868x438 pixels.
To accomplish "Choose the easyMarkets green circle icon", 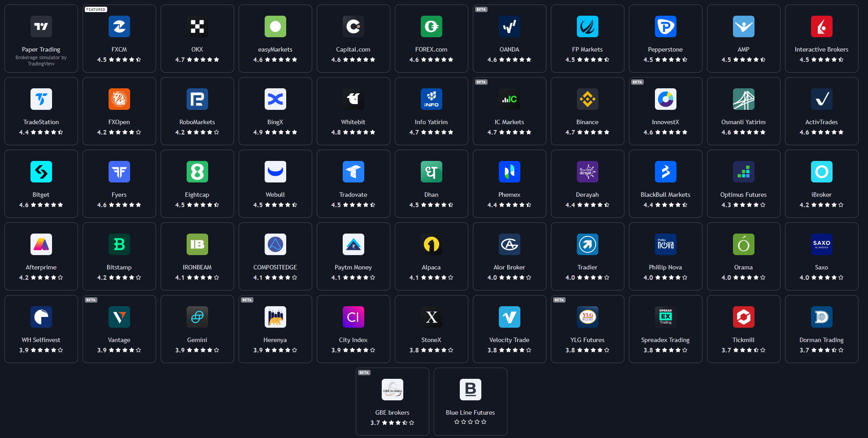I will [275, 26].
